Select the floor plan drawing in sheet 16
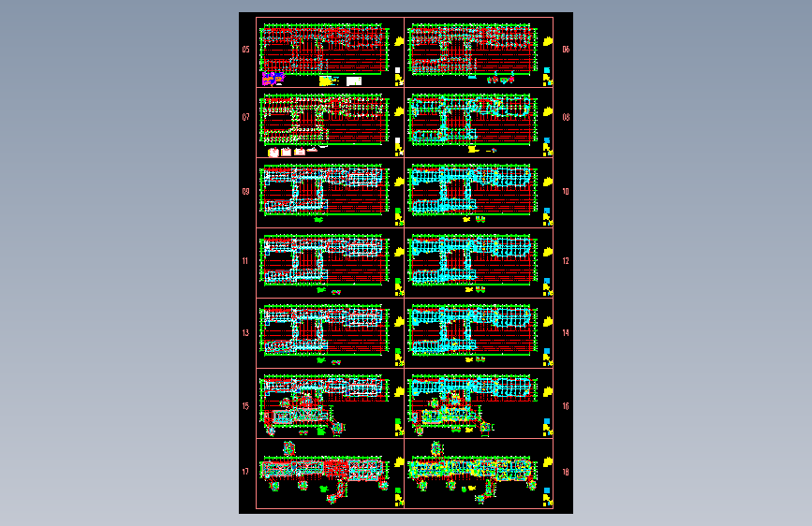 click(x=472, y=405)
